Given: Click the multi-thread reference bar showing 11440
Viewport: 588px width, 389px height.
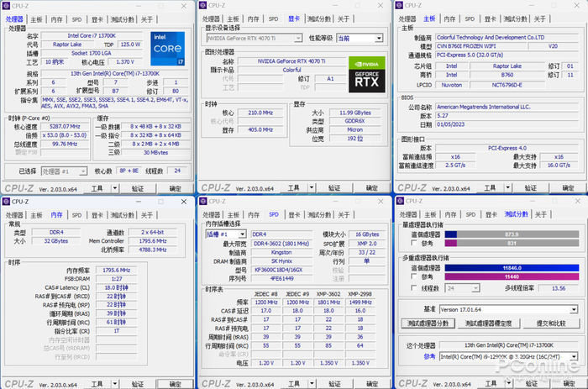Looking at the screenshot, I should (x=512, y=276).
